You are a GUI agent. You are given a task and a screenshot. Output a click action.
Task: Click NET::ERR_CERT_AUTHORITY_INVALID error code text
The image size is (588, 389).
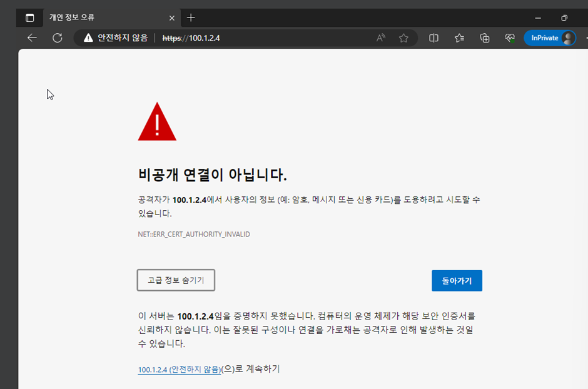point(194,235)
